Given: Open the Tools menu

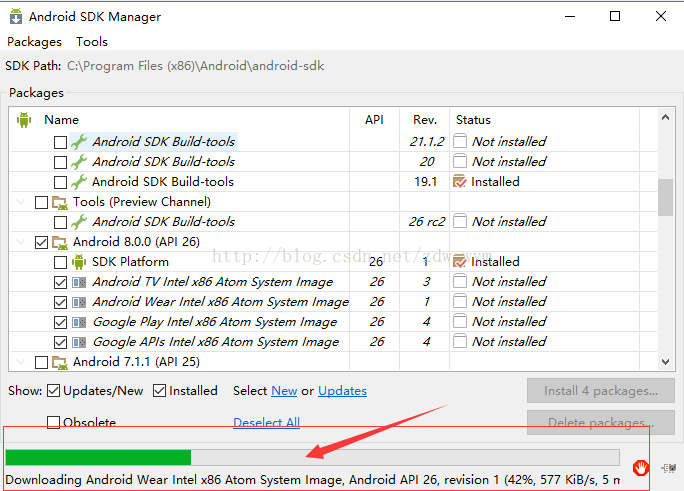Looking at the screenshot, I should pos(92,42).
